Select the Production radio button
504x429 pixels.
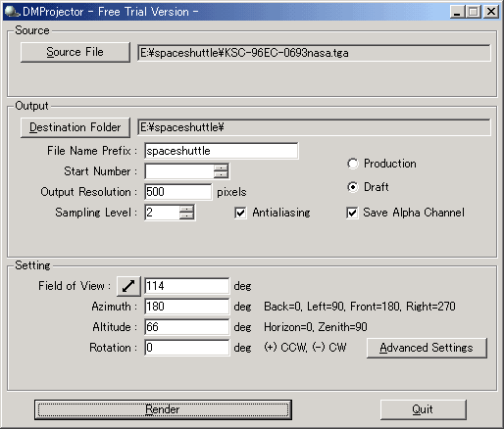tap(353, 164)
